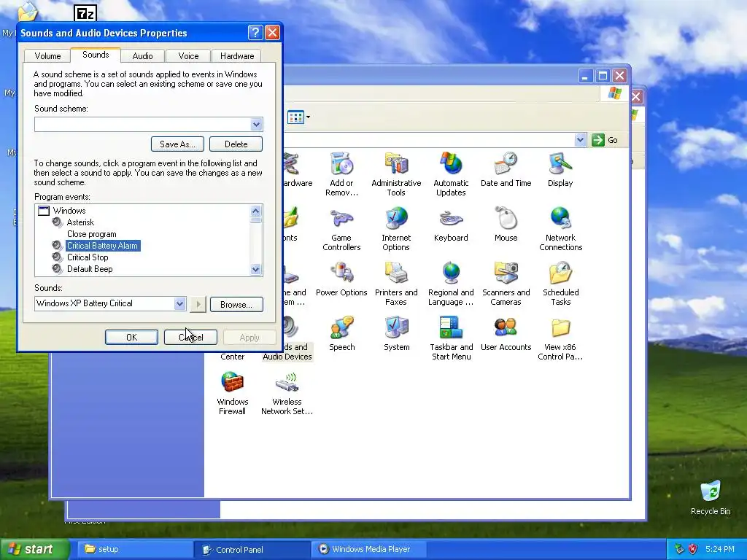This screenshot has height=560, width=747.
Task: Click the Browse... button
Action: [236, 304]
